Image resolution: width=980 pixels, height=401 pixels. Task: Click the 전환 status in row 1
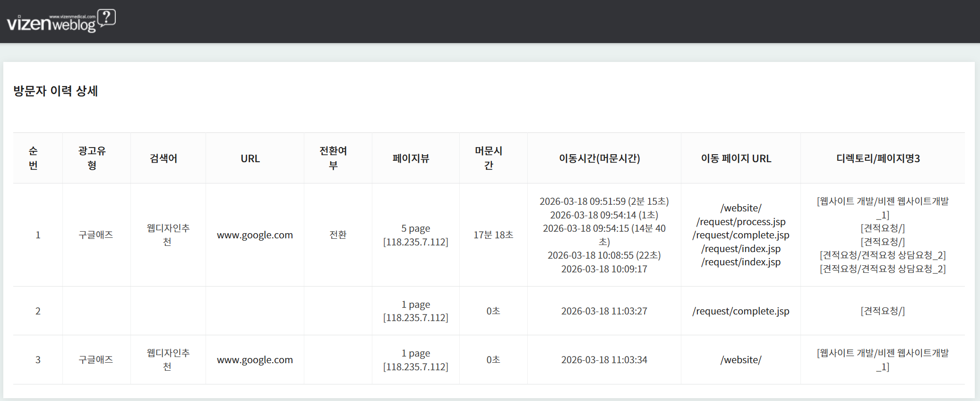click(338, 235)
